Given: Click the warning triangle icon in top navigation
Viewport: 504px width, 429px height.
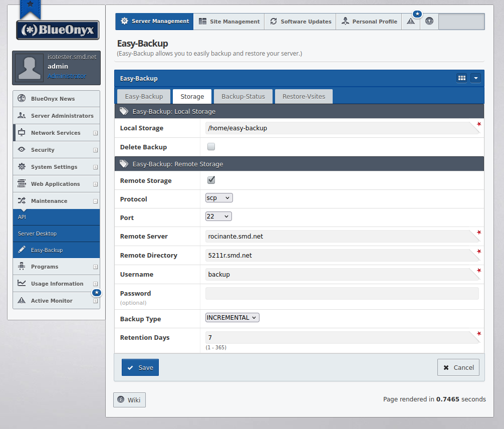Looking at the screenshot, I should (x=411, y=22).
